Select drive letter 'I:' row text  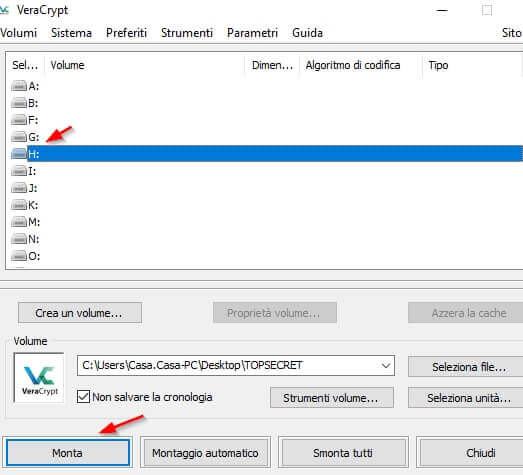click(x=32, y=171)
